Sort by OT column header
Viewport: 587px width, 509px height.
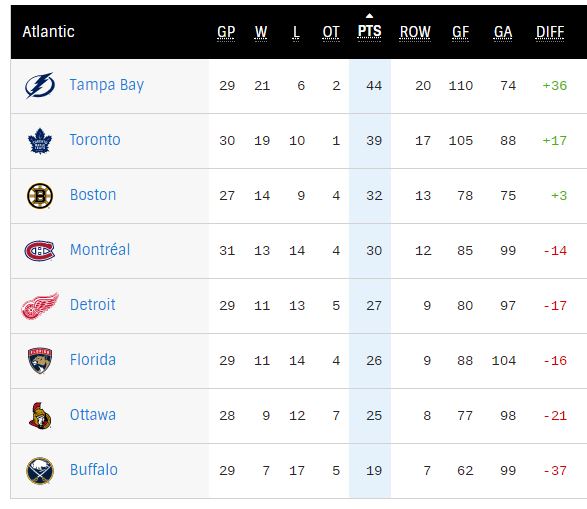pos(331,32)
